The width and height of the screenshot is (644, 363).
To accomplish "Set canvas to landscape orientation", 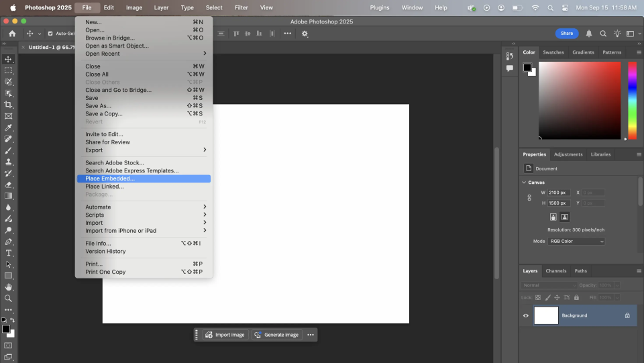I will coord(565,217).
